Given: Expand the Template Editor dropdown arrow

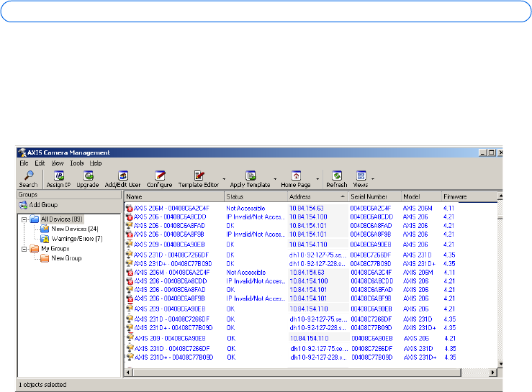Looking at the screenshot, I should click(x=224, y=178).
